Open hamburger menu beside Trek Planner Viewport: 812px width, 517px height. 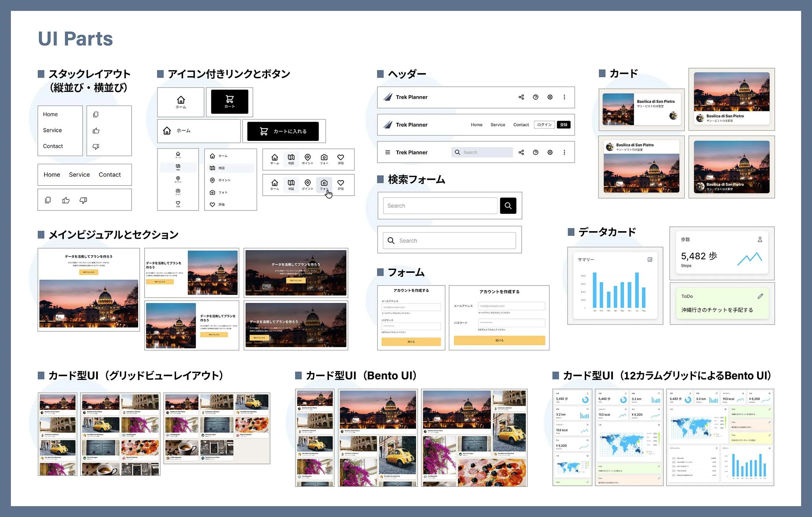pos(388,153)
